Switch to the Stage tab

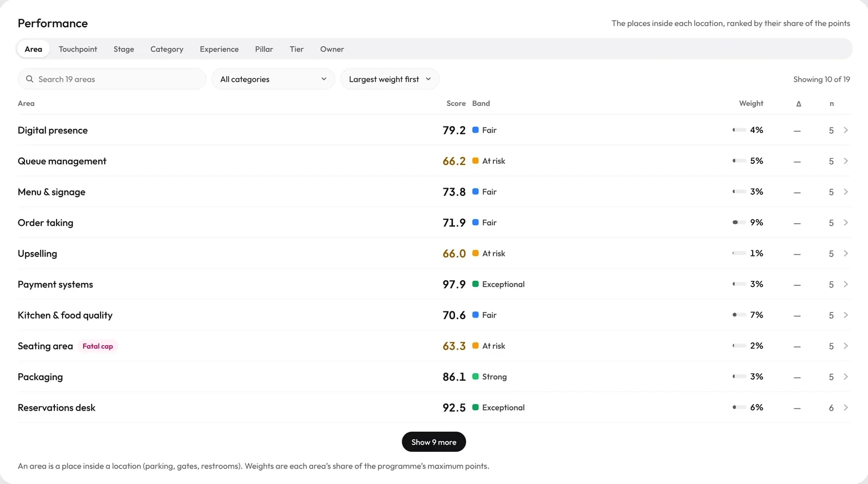124,49
